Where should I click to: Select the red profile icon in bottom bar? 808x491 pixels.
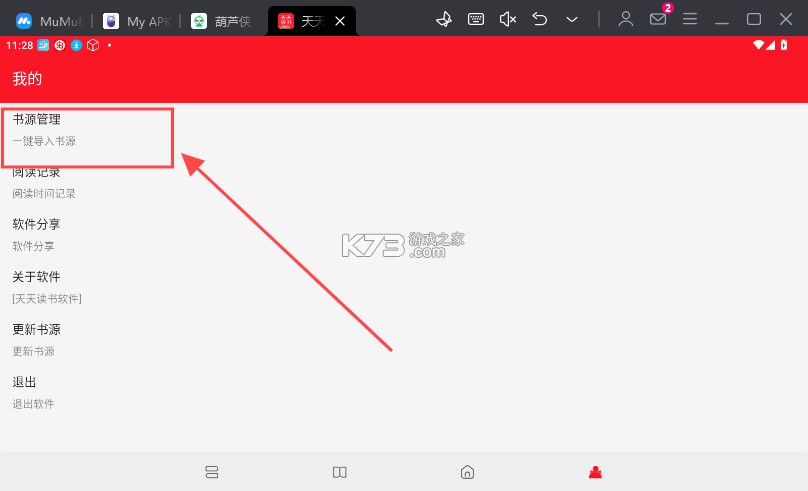coord(595,472)
